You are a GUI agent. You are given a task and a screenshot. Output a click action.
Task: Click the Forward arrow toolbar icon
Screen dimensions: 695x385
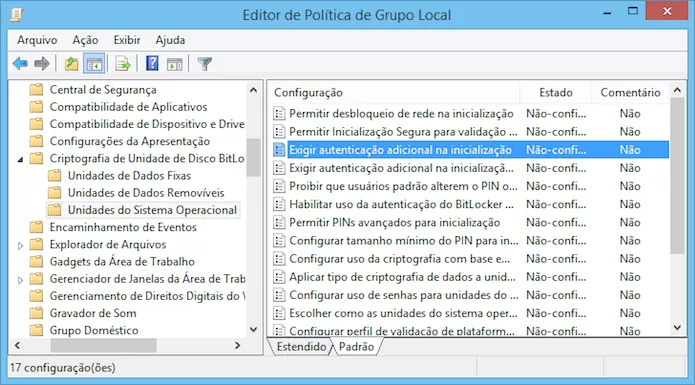pyautogui.click(x=42, y=64)
